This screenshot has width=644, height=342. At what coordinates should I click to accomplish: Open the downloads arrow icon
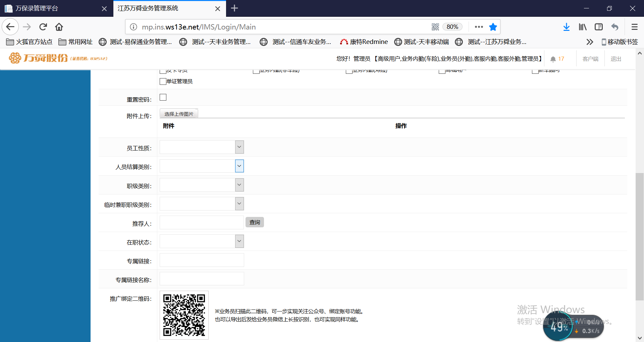pyautogui.click(x=566, y=27)
